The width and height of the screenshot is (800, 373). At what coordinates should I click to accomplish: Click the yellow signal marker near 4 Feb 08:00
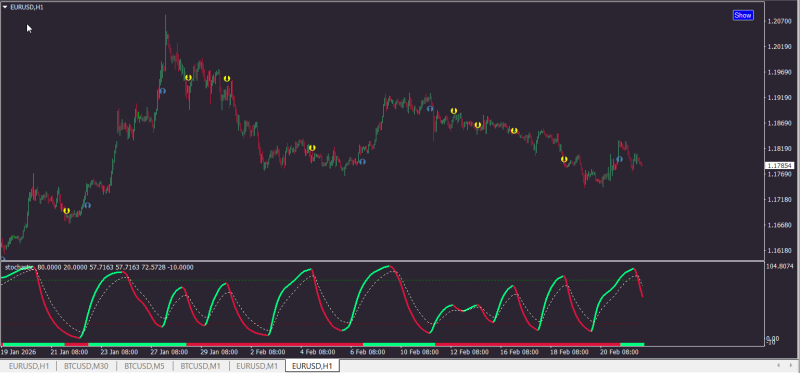[x=312, y=148]
